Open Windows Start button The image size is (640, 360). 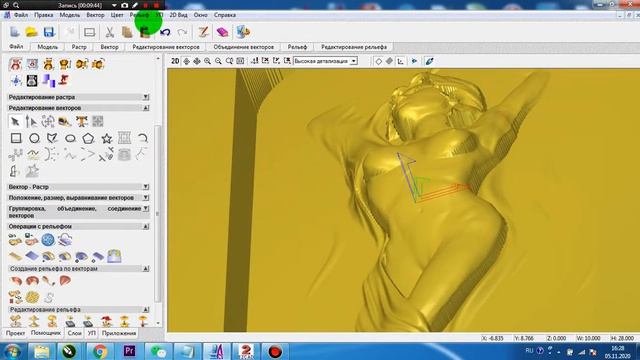click(x=12, y=351)
